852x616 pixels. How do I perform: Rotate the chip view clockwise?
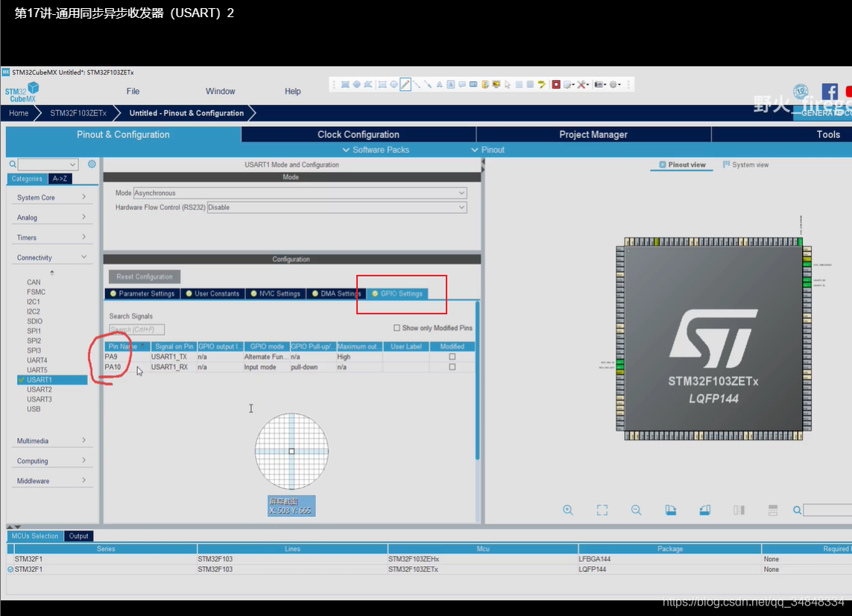tap(671, 510)
